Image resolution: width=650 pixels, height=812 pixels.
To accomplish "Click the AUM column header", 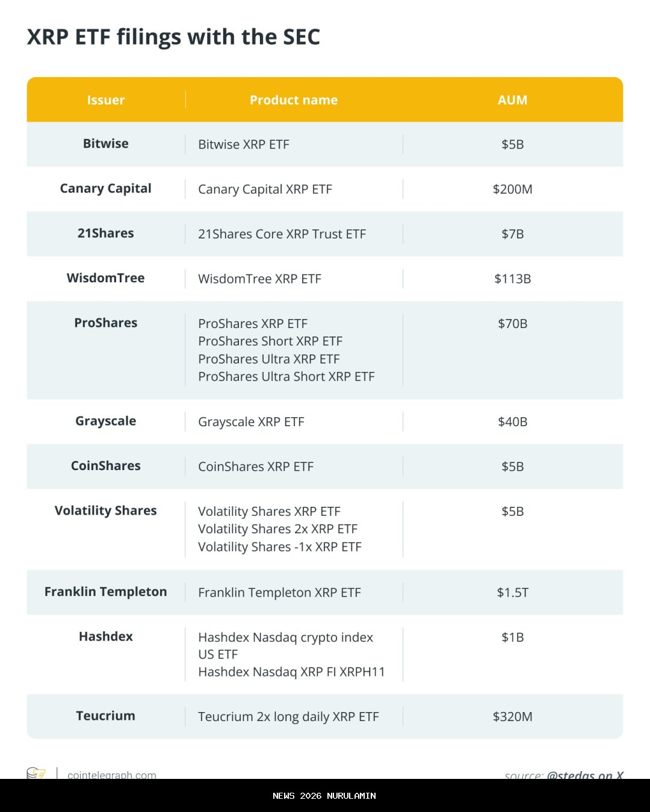I will tap(512, 100).
